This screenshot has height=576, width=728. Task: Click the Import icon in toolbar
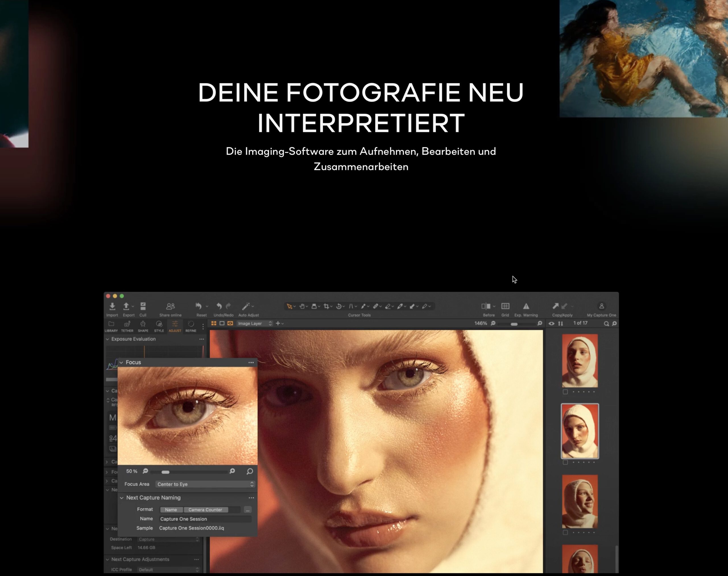click(112, 306)
